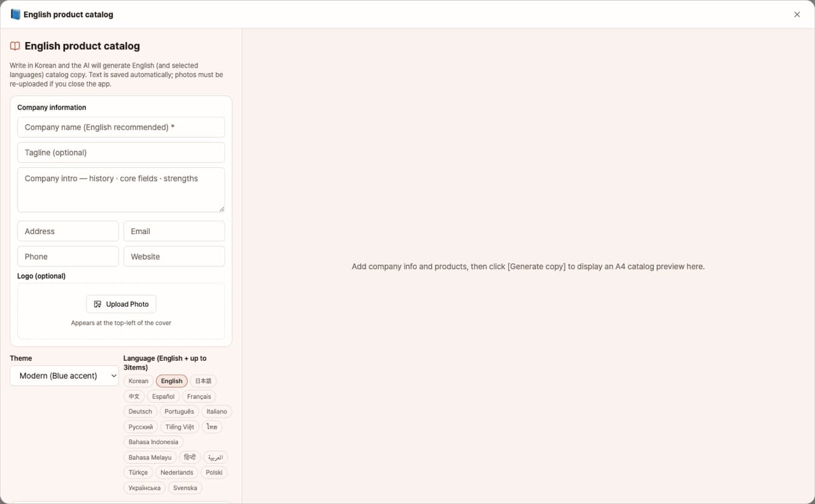The width and height of the screenshot is (815, 504).
Task: Enable the Polski language chip
Action: pyautogui.click(x=214, y=473)
